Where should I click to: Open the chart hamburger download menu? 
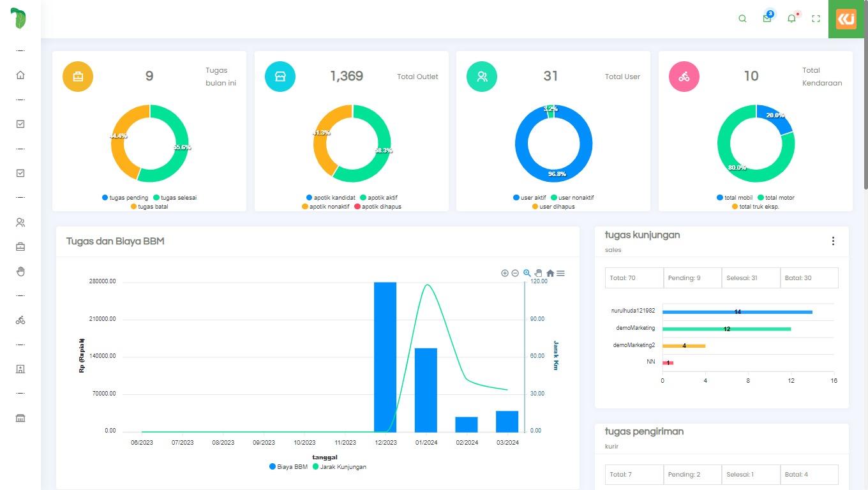(x=560, y=273)
